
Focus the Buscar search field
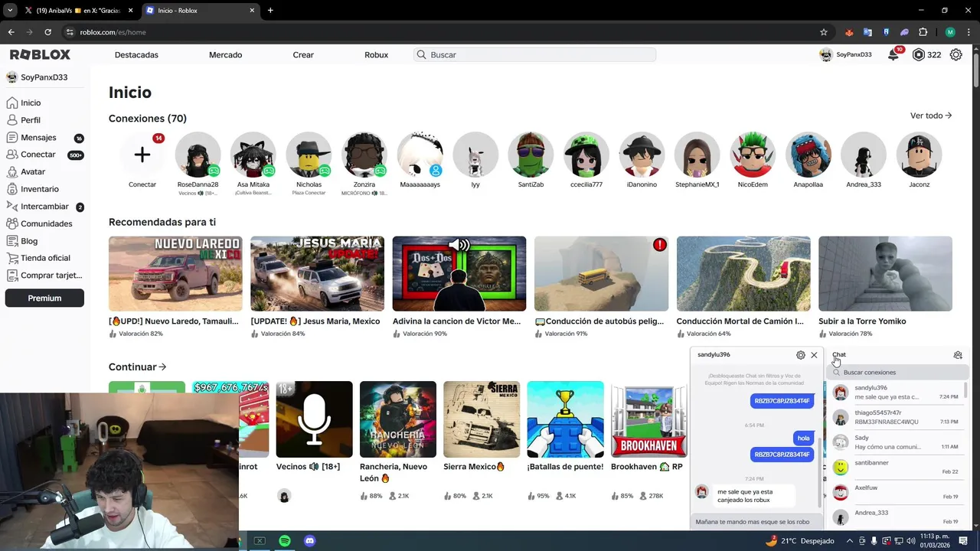click(534, 55)
